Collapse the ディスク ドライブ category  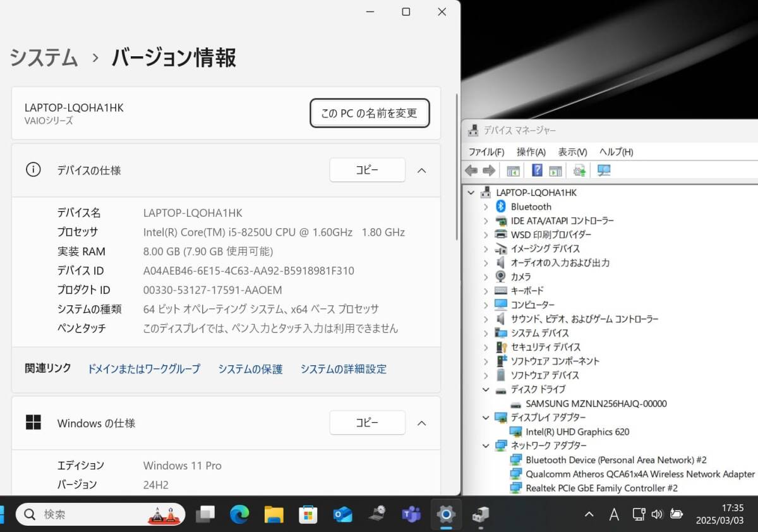485,389
